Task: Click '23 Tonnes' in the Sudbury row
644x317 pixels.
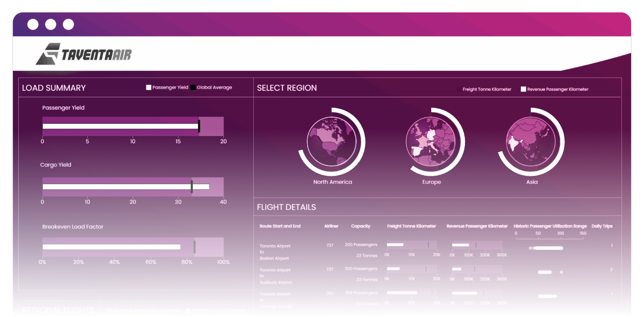Action: tap(367, 280)
